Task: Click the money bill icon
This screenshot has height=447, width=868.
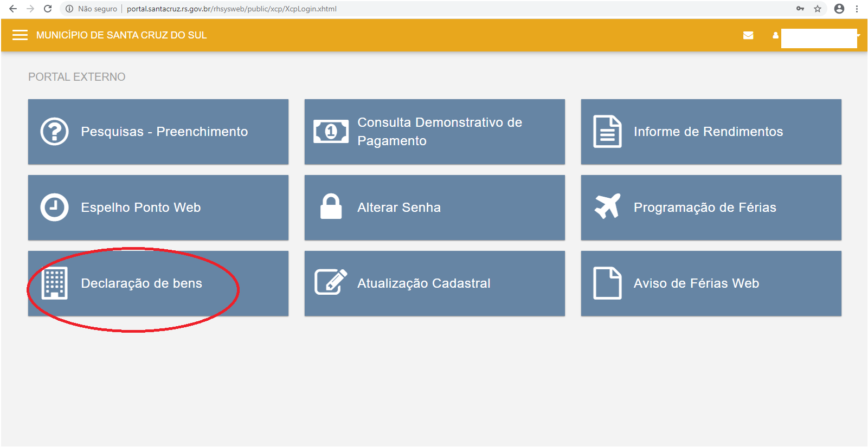Action: point(331,131)
